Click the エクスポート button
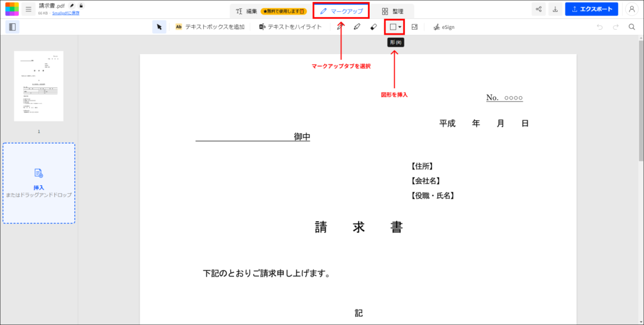This screenshot has width=644, height=325. [591, 9]
